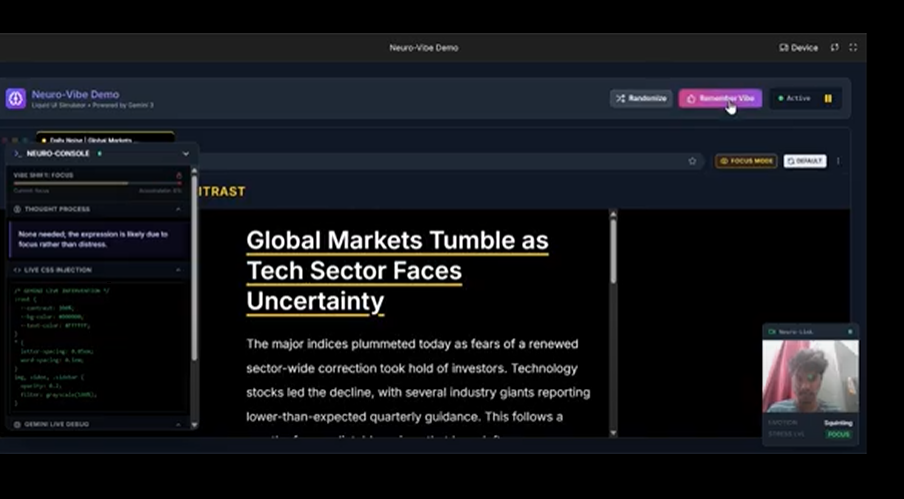This screenshot has width=904, height=499.
Task: Click the 'Neuro-Vibe Demo' app title text
Action: [x=76, y=94]
